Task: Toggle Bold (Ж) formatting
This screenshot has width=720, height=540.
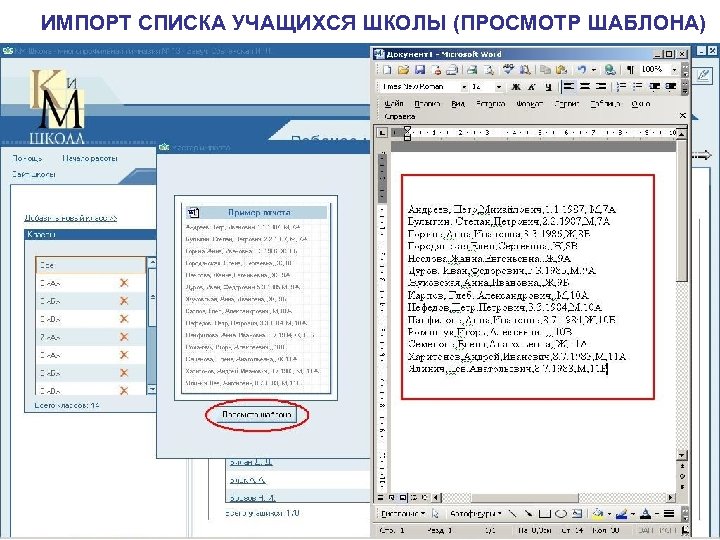Action: (x=516, y=87)
